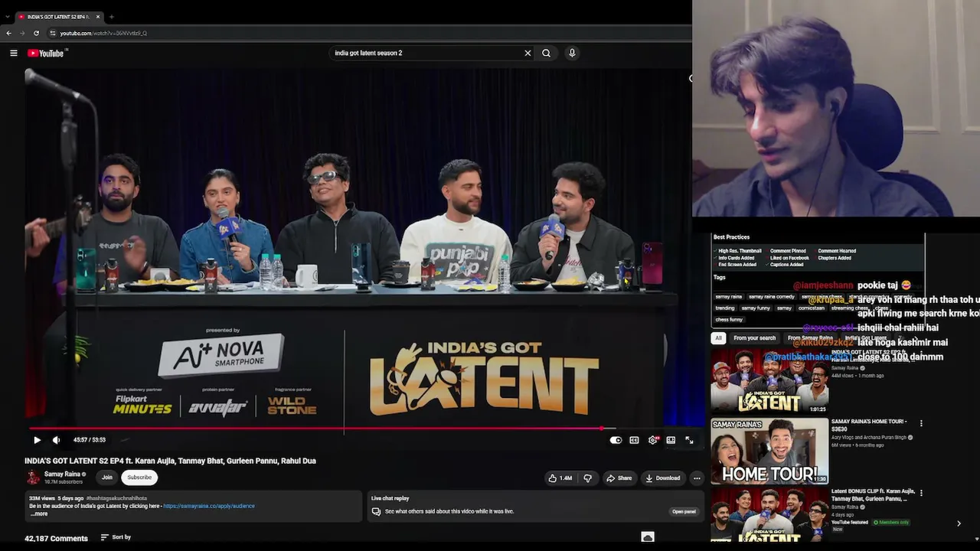Click the chess funny tag
This screenshot has height=551, width=980.
729,320
